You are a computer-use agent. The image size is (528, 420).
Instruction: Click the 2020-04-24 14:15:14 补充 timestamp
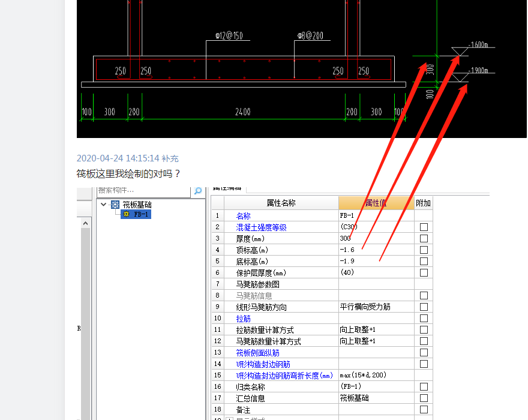128,158
